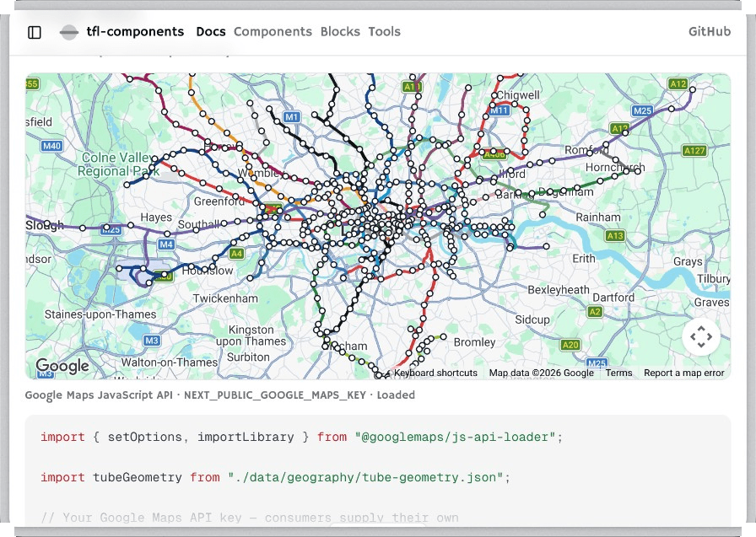Click the M1 motorway shield
The width and height of the screenshot is (756, 537).
click(x=292, y=117)
